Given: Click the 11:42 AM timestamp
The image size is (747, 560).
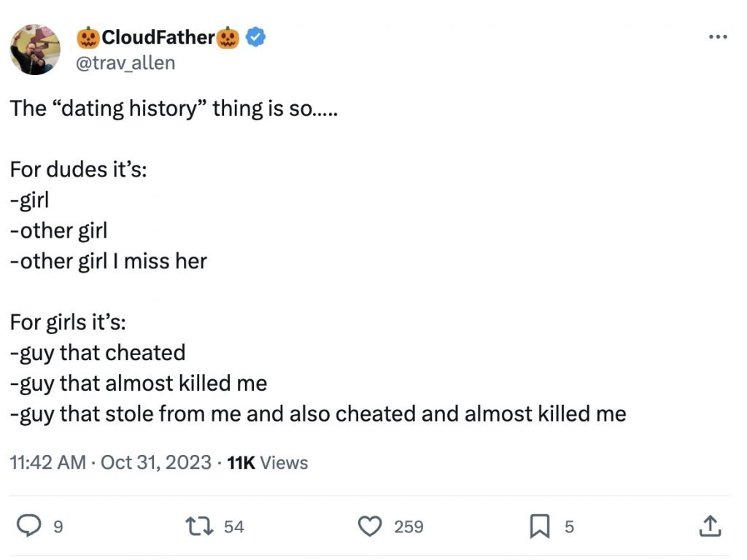Looking at the screenshot, I should [47, 463].
